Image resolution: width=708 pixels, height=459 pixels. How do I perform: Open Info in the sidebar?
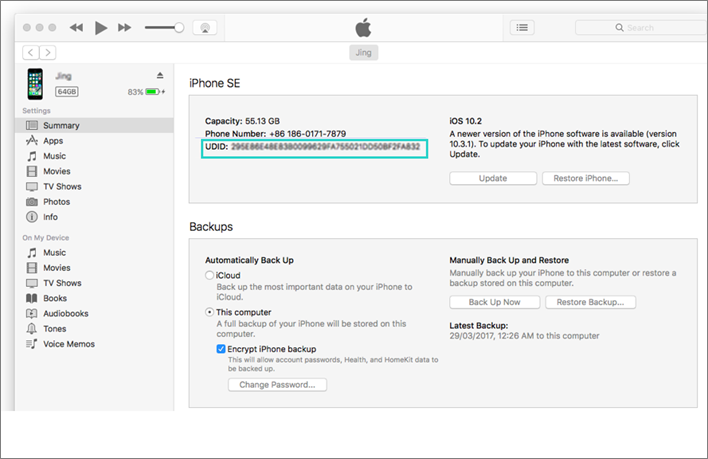tap(94, 217)
